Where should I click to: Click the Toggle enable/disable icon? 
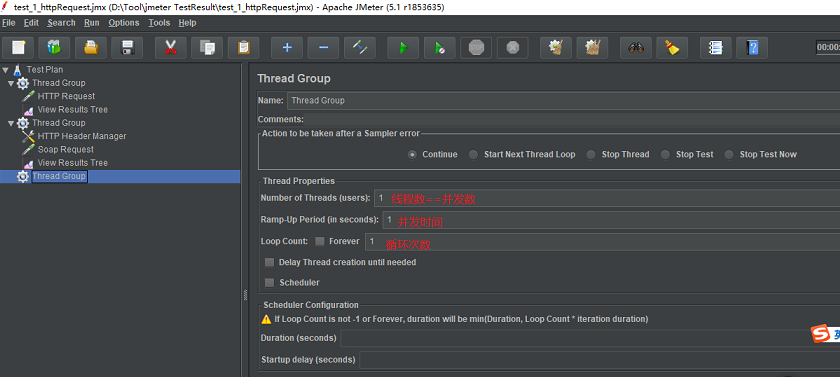pyautogui.click(x=359, y=48)
